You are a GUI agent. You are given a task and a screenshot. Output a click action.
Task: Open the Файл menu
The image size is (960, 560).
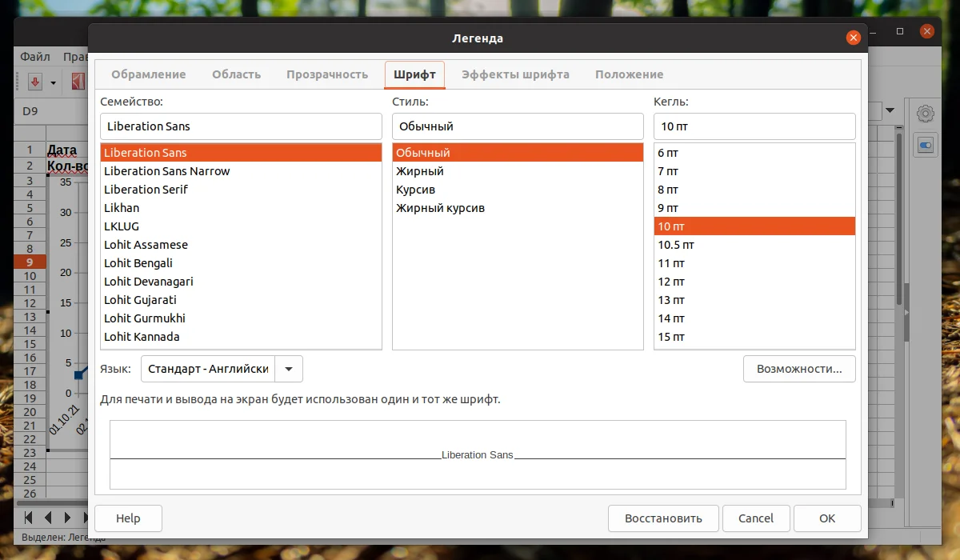click(34, 57)
